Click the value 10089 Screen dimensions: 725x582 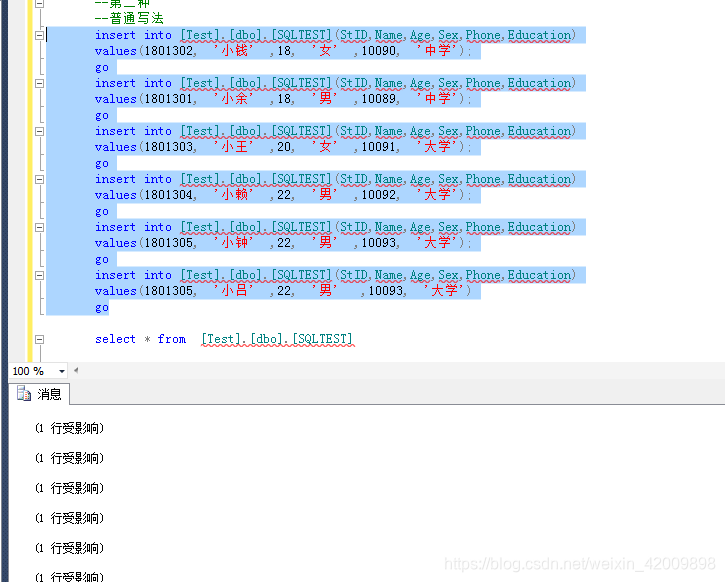coord(379,99)
